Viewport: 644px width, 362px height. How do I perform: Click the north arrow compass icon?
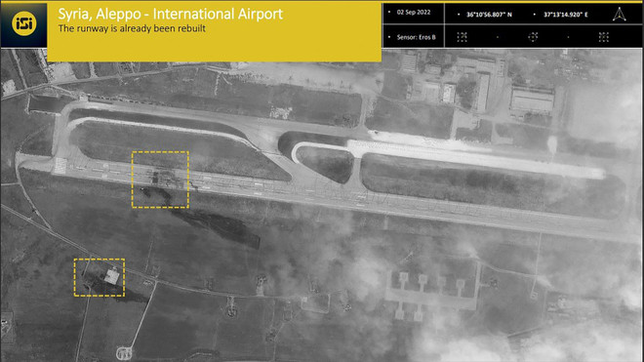[619, 15]
